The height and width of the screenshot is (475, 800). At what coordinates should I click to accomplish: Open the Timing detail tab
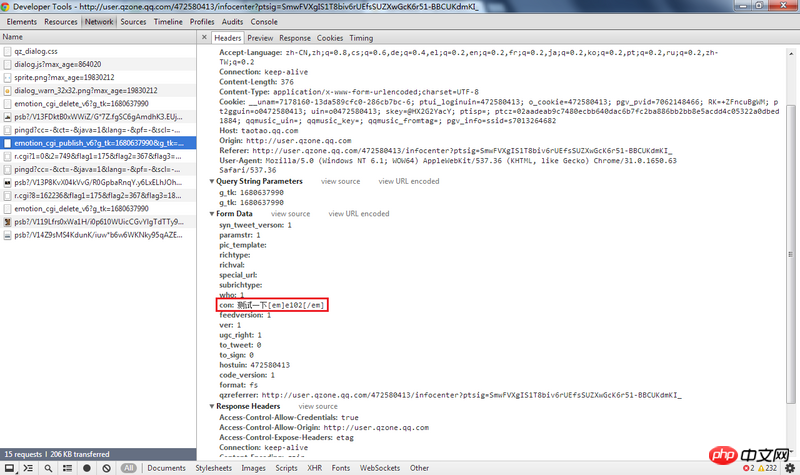361,38
